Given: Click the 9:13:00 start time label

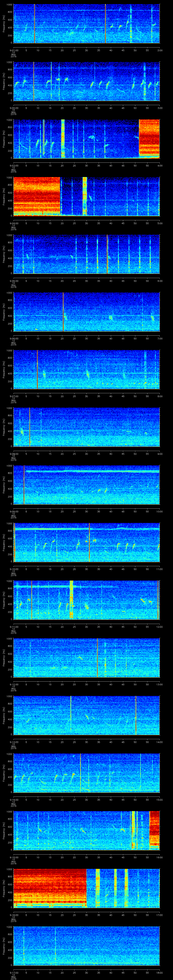Looking at the screenshot, I should 14,742.
